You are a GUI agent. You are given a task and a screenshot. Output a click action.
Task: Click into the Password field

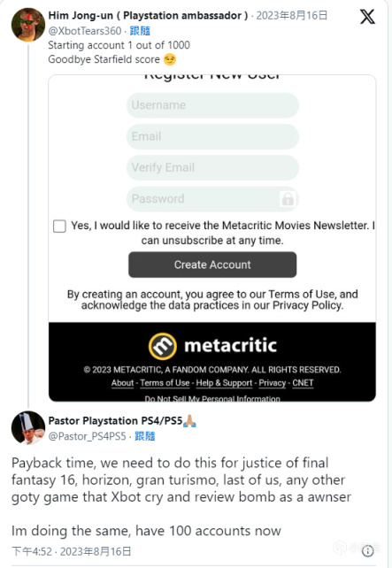click(212, 199)
